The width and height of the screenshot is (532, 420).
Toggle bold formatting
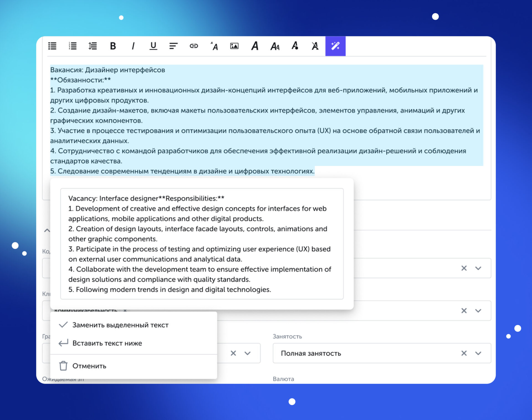(x=113, y=46)
